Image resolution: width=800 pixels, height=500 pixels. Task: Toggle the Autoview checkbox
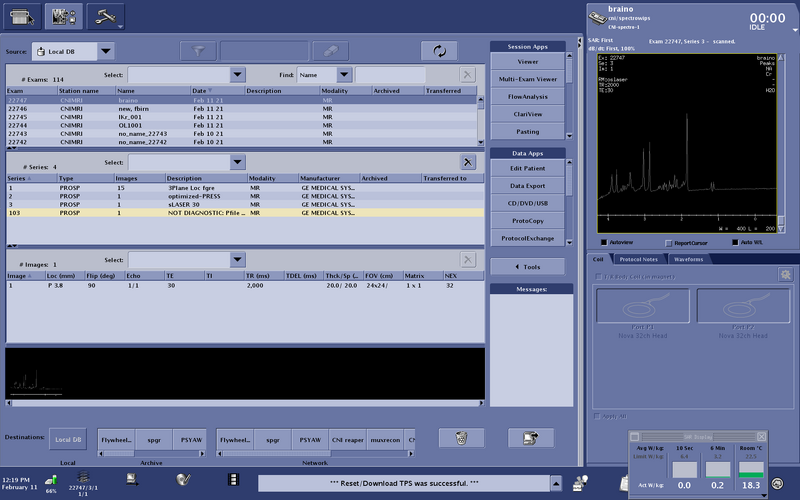coord(604,242)
